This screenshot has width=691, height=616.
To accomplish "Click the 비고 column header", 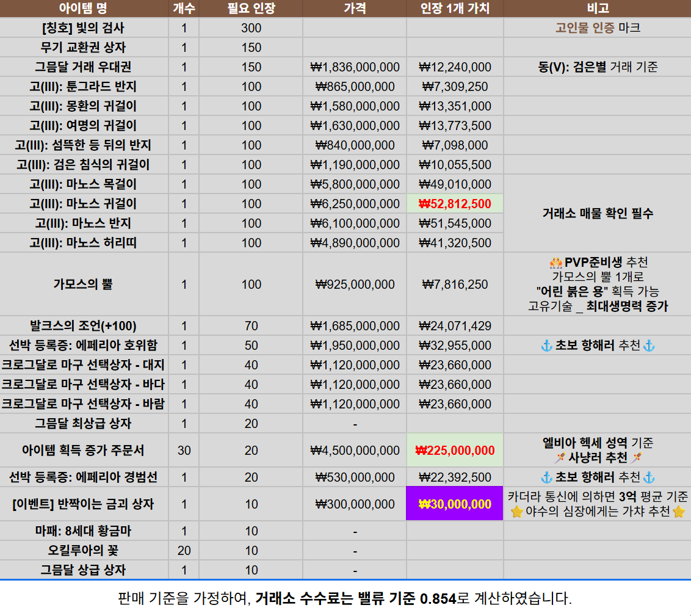I will coord(597,9).
